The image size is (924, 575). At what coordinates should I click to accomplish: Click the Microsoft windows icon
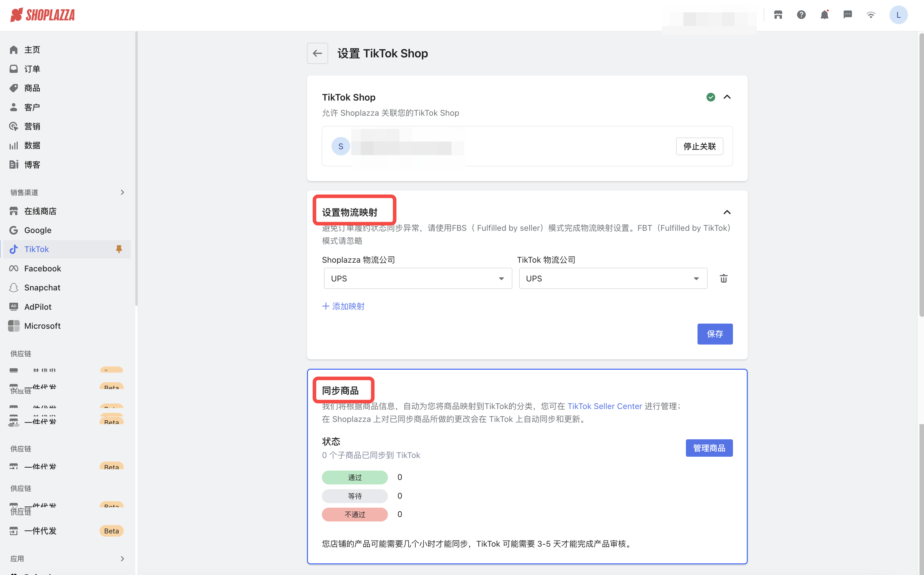pyautogui.click(x=14, y=326)
